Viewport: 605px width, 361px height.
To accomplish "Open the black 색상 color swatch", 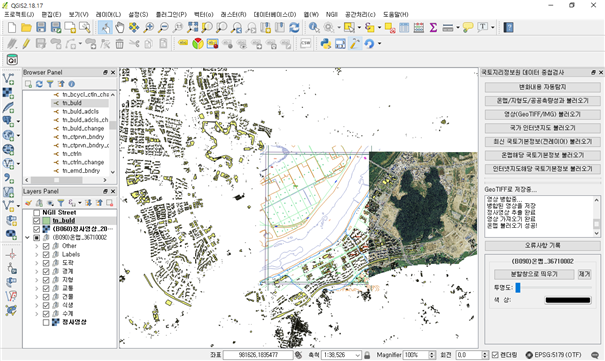I will tap(568, 300).
